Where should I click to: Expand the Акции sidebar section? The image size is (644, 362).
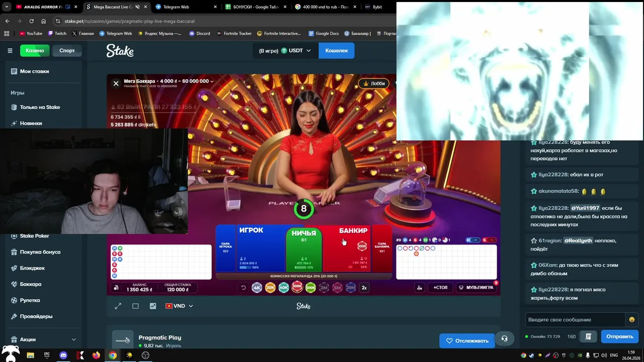[x=44, y=339]
